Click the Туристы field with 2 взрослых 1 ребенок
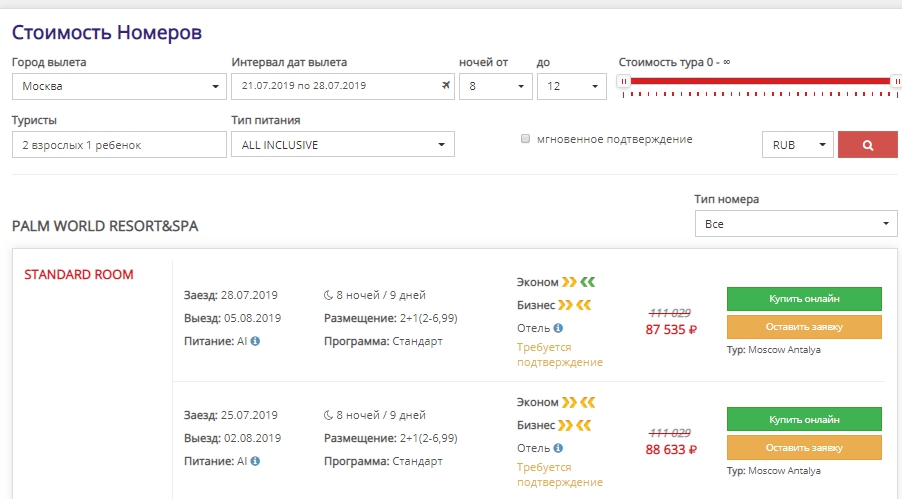This screenshot has width=902, height=499. (119, 144)
